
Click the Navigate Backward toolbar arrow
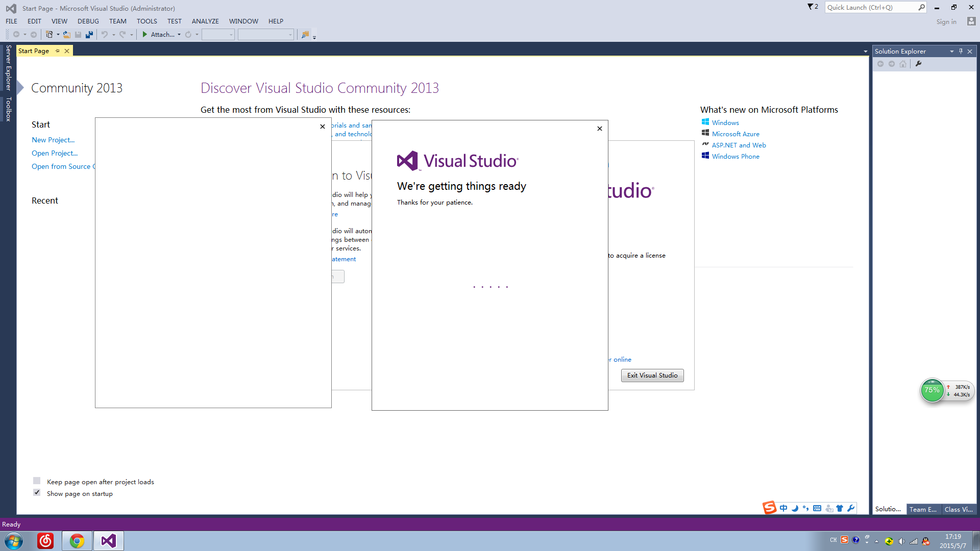pos(16,35)
